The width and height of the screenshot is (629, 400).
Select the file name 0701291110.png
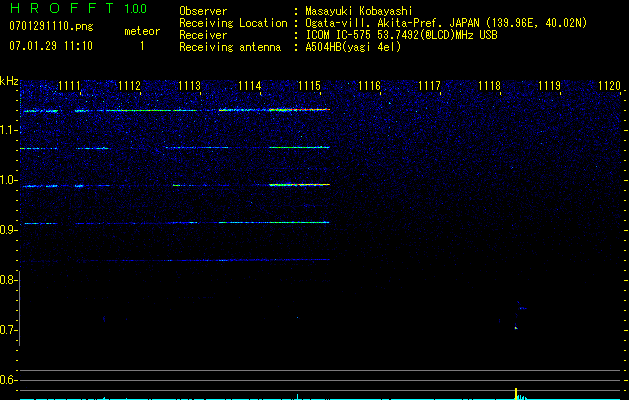[x=51, y=26]
